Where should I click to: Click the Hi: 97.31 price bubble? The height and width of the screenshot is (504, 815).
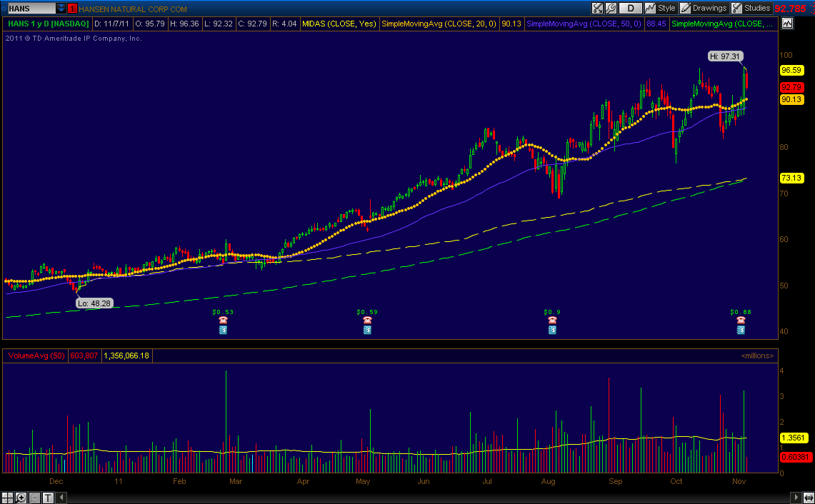click(726, 56)
